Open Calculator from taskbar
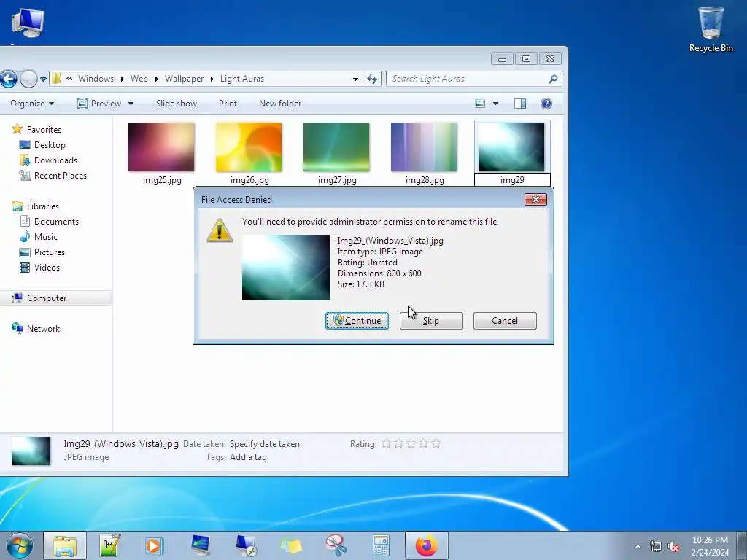The image size is (747, 560). tap(381, 545)
